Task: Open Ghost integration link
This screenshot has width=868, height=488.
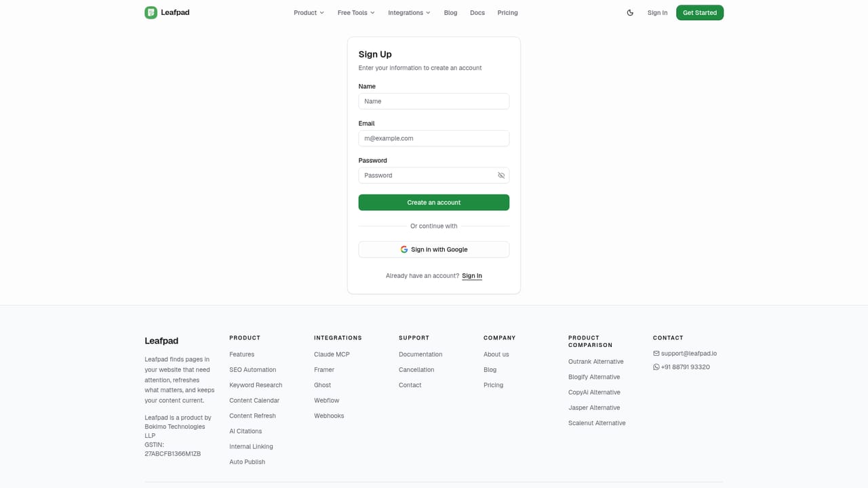Action: tap(322, 385)
